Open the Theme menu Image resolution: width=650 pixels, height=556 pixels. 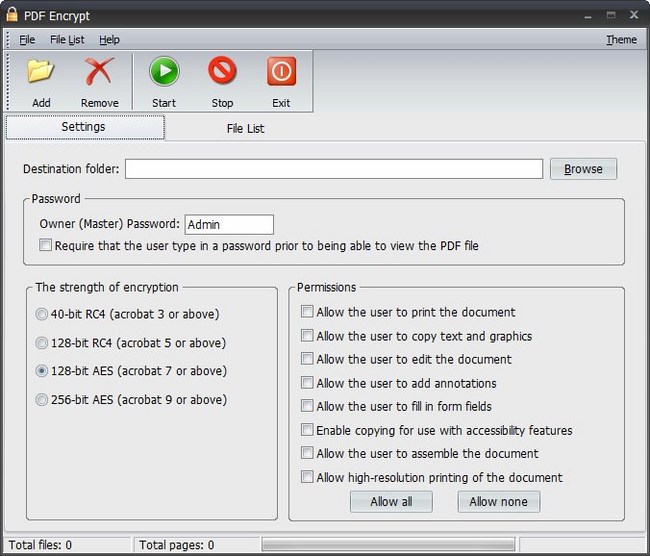621,40
